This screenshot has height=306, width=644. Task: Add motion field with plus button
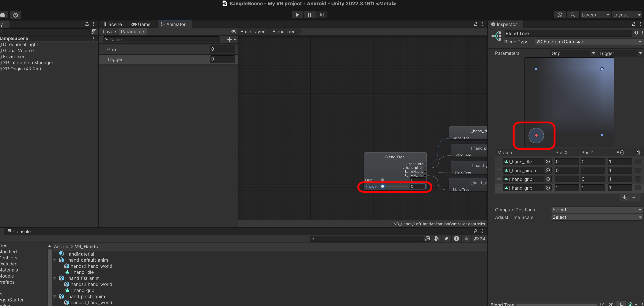(624, 197)
